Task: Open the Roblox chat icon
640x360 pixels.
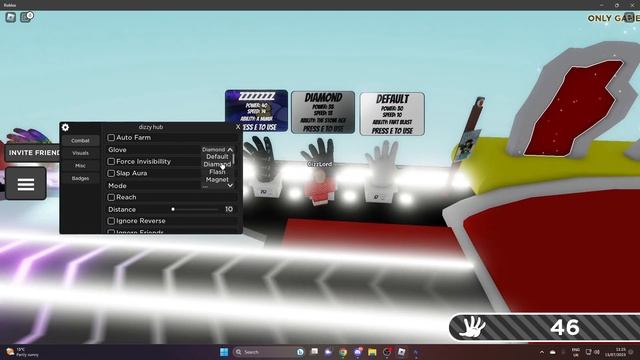Action: point(26,17)
